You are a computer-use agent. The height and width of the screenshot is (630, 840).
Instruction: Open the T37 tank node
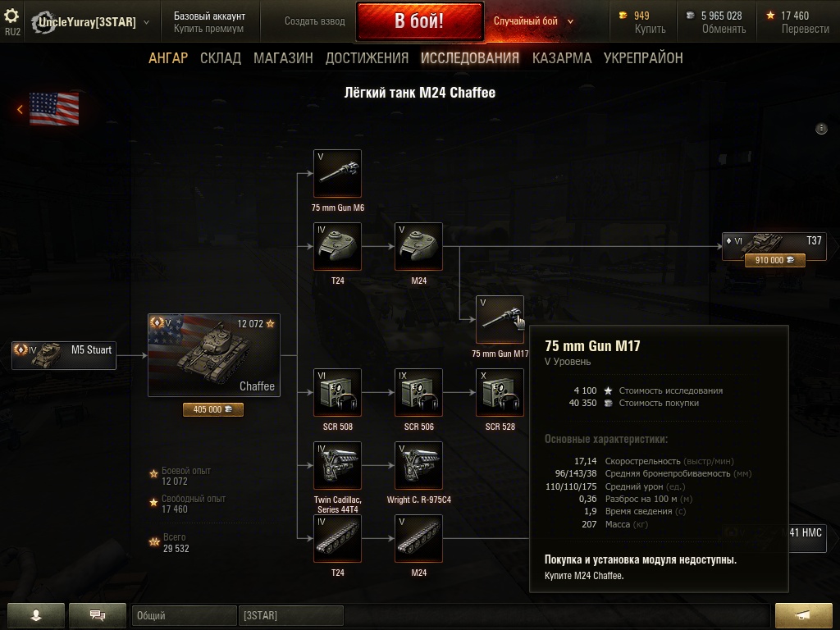(774, 246)
